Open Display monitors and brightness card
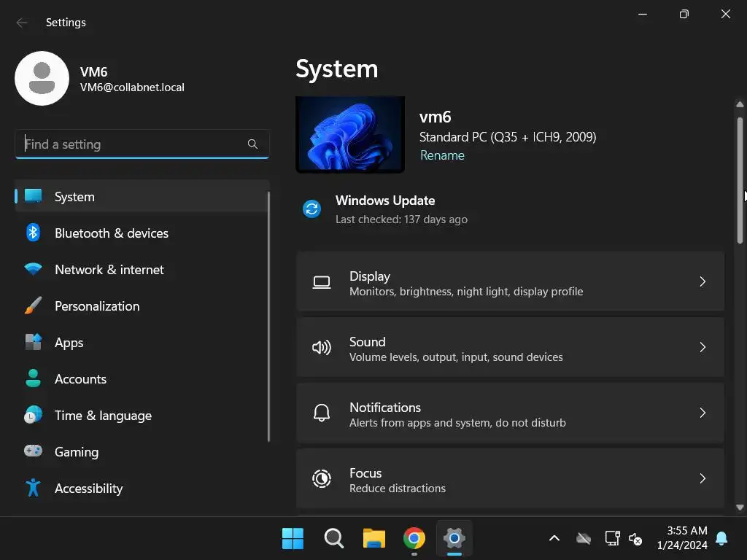 tap(510, 282)
